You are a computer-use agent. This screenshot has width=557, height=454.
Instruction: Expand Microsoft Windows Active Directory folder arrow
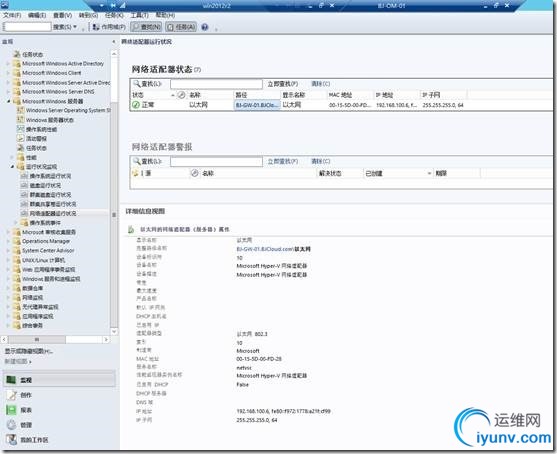point(9,64)
